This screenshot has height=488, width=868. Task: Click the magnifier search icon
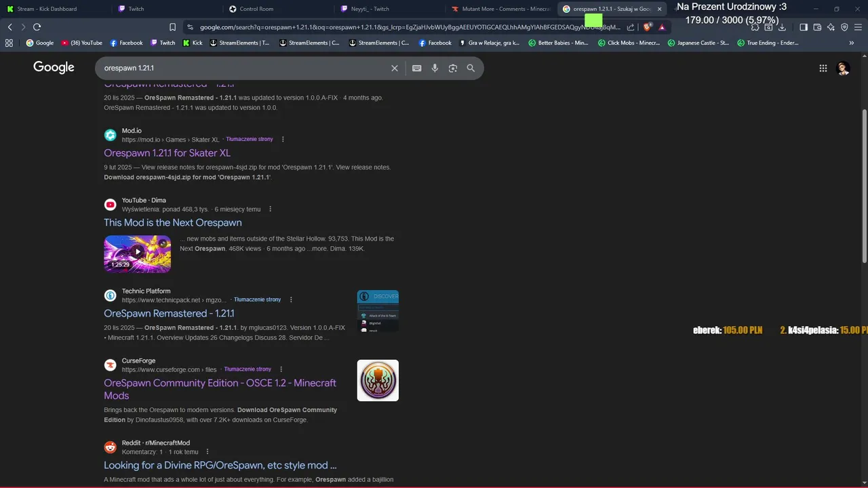click(471, 68)
